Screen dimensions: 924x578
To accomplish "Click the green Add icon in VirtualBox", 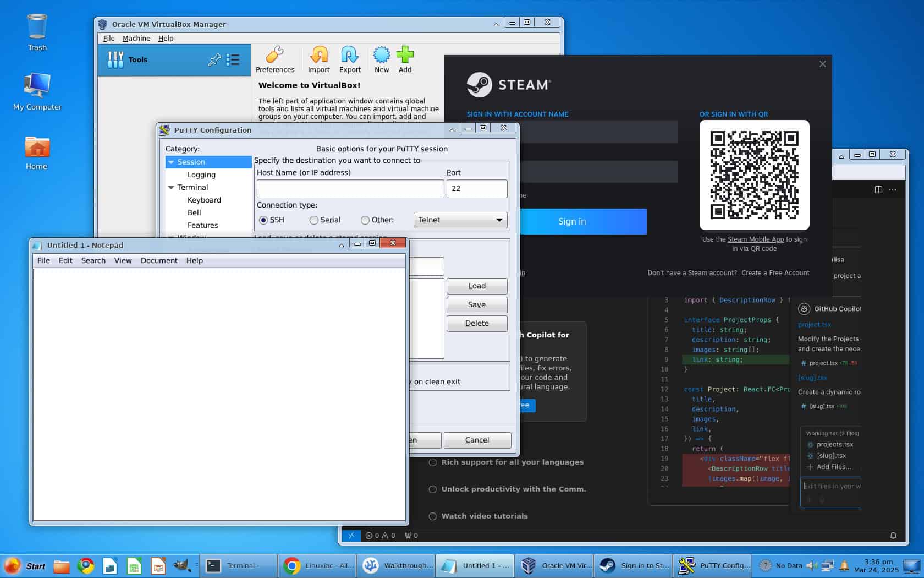I will point(405,59).
